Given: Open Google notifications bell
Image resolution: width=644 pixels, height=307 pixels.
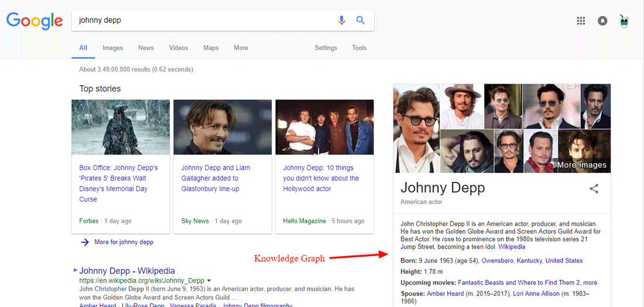Looking at the screenshot, I should click(602, 21).
